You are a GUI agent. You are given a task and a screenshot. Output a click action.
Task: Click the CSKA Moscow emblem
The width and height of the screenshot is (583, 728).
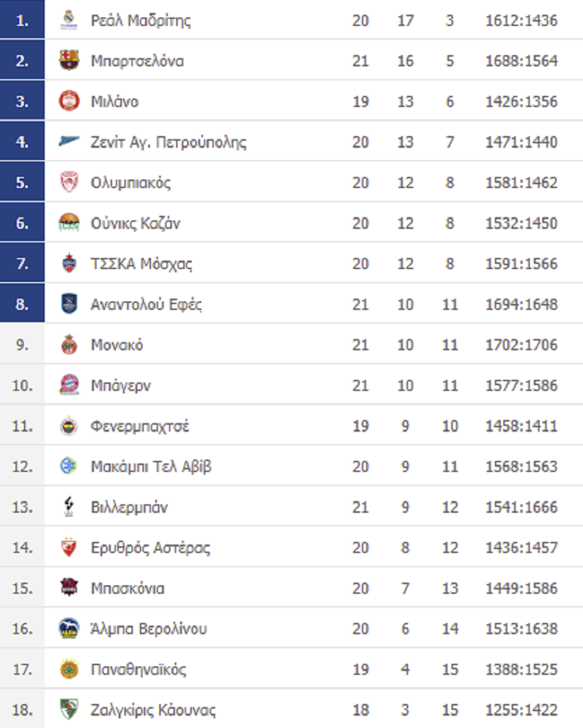(x=69, y=263)
